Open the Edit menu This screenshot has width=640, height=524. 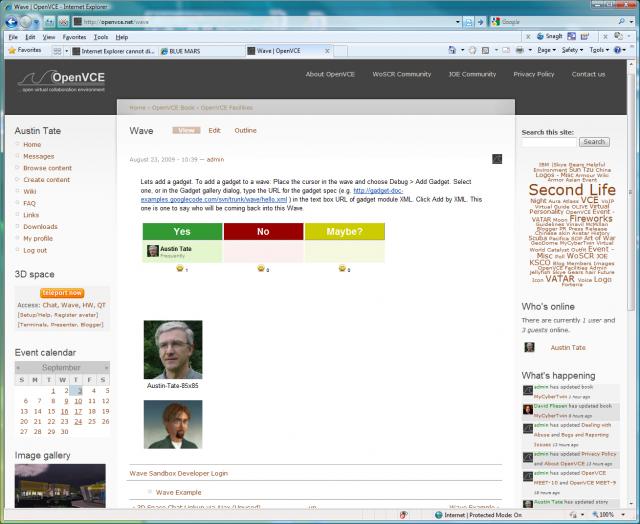pyautogui.click(x=30, y=37)
